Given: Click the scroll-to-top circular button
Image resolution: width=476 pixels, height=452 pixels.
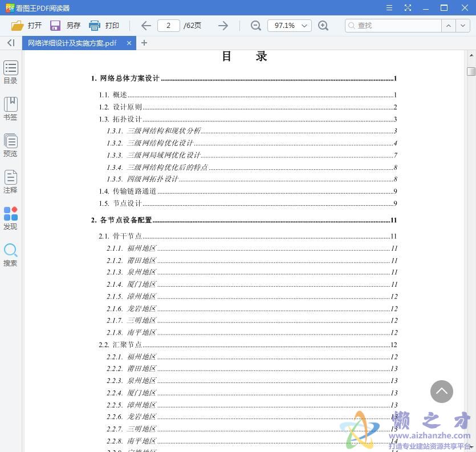Looking at the screenshot, I should 442,392.
